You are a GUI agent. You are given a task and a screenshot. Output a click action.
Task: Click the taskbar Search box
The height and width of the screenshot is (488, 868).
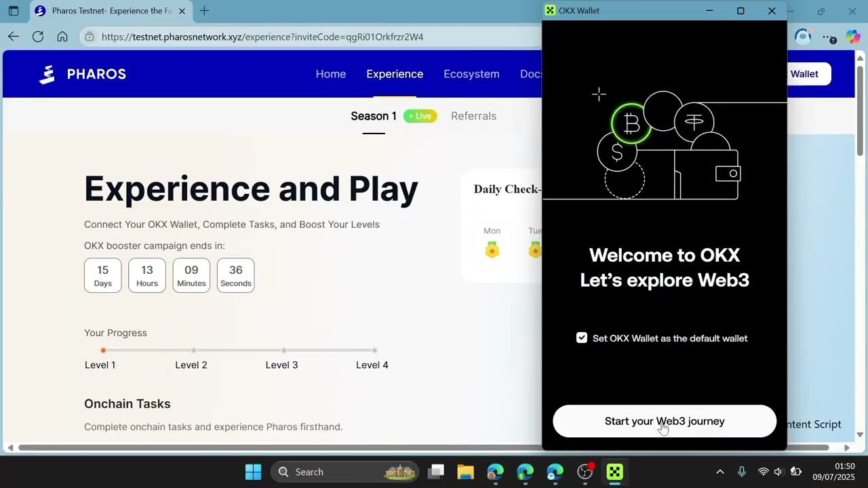click(346, 472)
